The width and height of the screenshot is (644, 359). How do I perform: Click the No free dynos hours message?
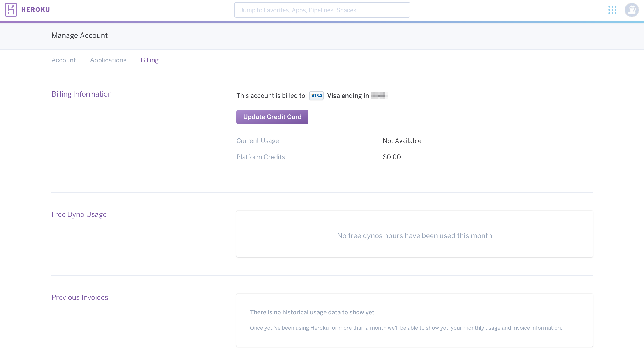click(x=415, y=236)
